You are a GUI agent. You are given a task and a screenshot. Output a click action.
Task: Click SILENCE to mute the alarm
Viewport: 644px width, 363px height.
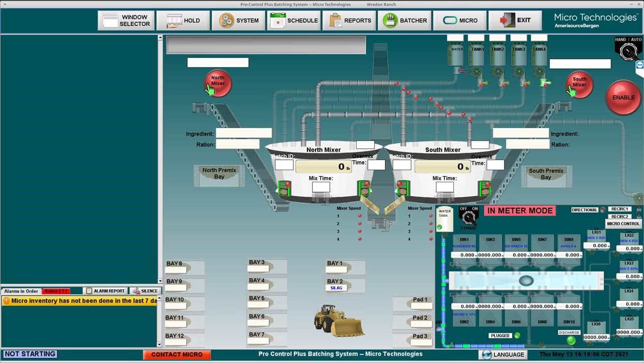pos(145,291)
